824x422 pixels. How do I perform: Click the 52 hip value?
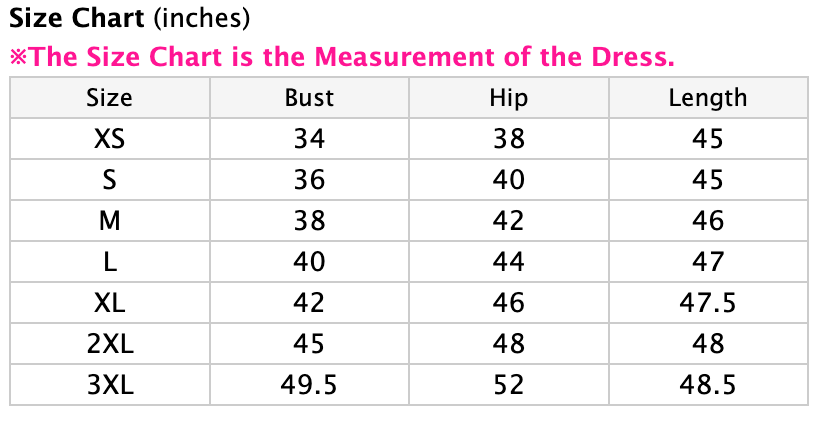click(508, 385)
